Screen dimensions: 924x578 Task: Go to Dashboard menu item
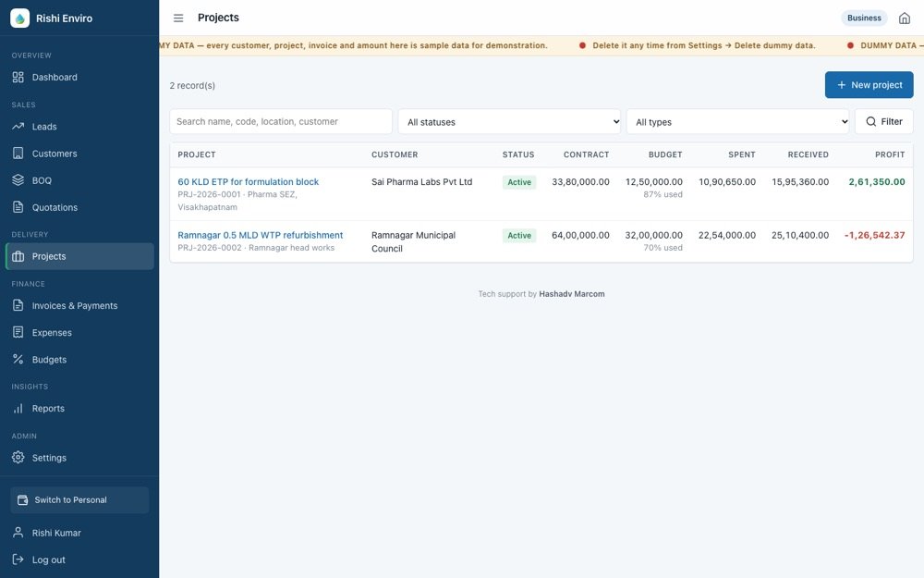pos(79,78)
